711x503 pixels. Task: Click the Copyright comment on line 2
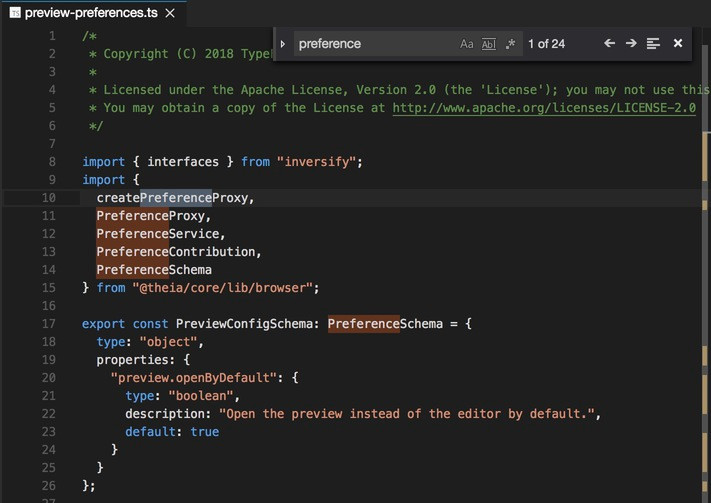tap(181, 54)
